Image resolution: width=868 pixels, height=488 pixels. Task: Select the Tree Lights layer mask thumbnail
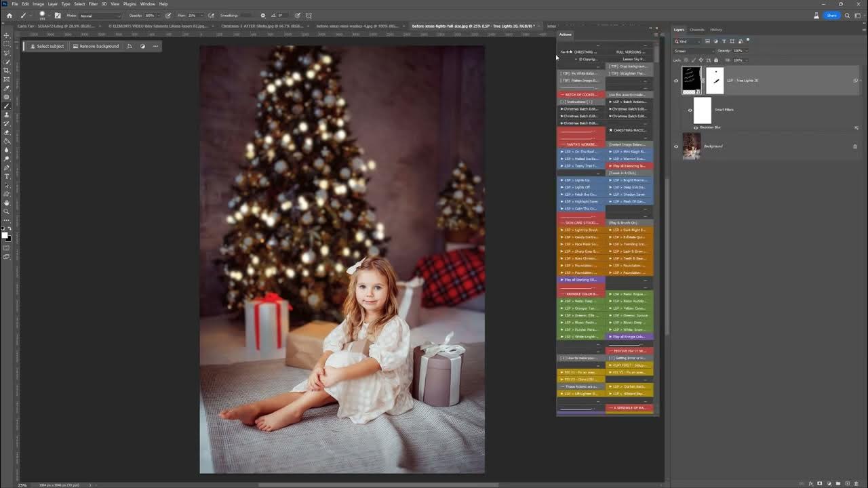coord(715,81)
